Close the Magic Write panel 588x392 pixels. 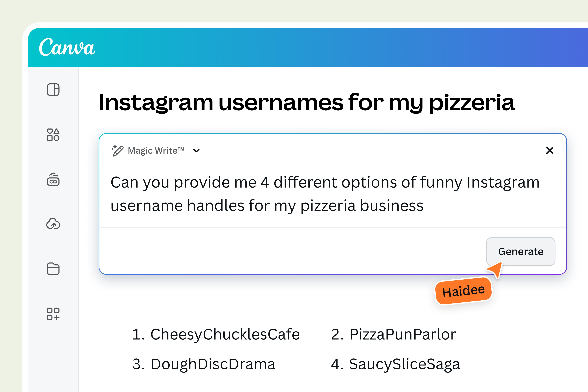(x=550, y=150)
